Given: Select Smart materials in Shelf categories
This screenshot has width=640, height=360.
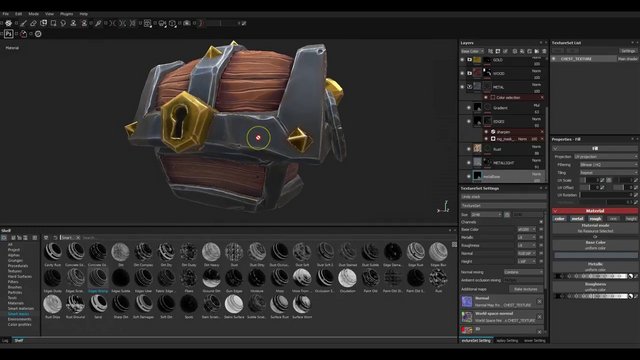Looking at the screenshot, I should pyautogui.click(x=20, y=309).
